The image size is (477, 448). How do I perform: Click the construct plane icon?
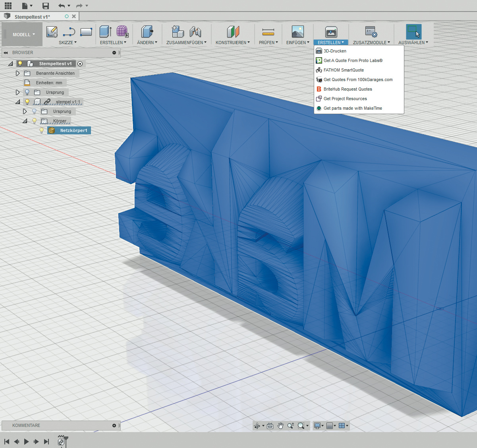click(x=233, y=32)
